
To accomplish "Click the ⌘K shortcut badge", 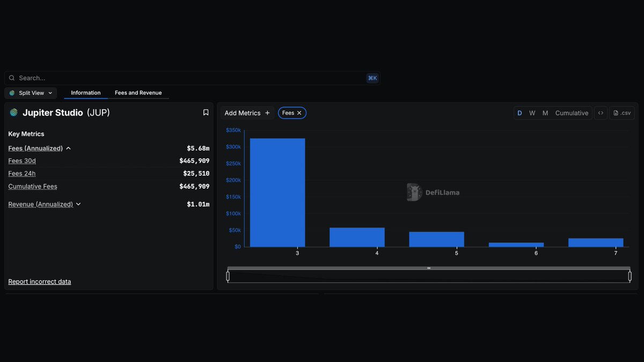I will (x=372, y=78).
